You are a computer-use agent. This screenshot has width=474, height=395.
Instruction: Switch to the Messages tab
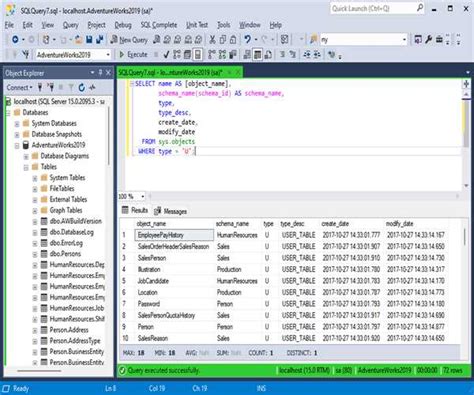170,211
